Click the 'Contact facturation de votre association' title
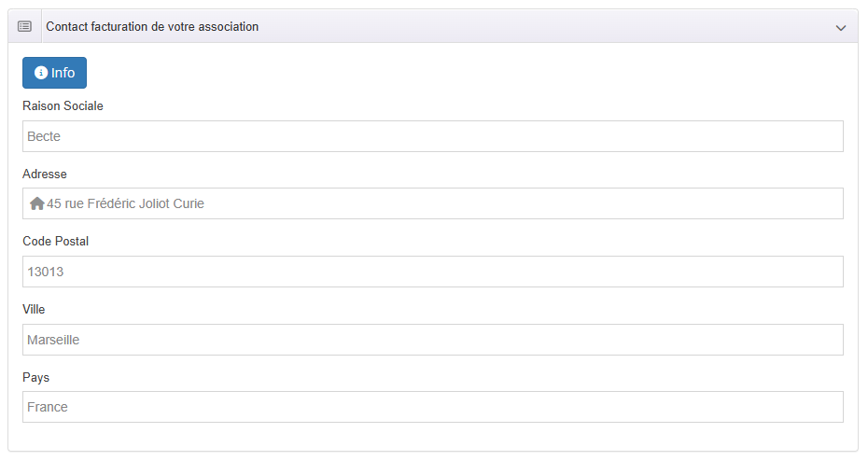Viewport: 868px width, 461px height. tap(152, 27)
